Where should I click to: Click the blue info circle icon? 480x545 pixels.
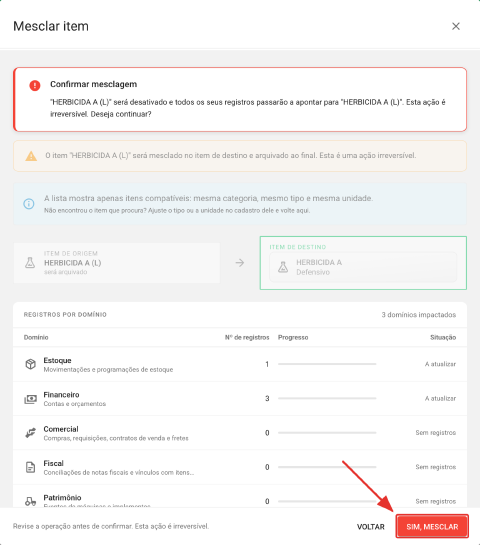pos(29,204)
